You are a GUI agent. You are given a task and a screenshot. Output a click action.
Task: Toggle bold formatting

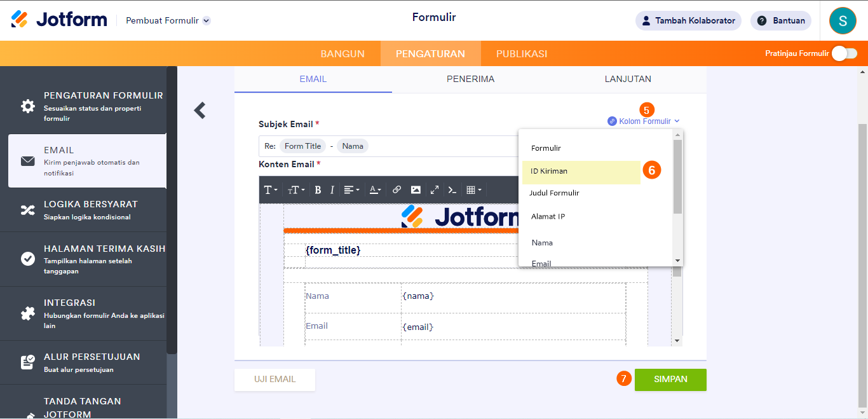tap(318, 189)
